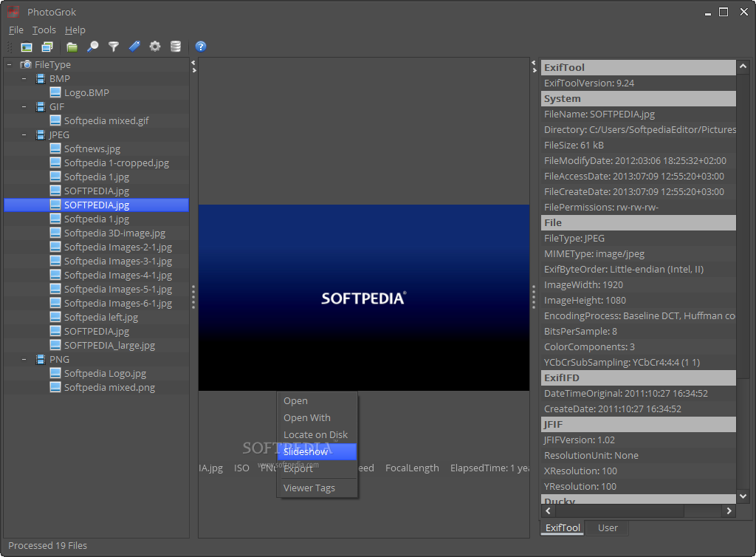Click the film icon beside JPEG
Viewport: 756px width, 557px height.
pos(41,134)
